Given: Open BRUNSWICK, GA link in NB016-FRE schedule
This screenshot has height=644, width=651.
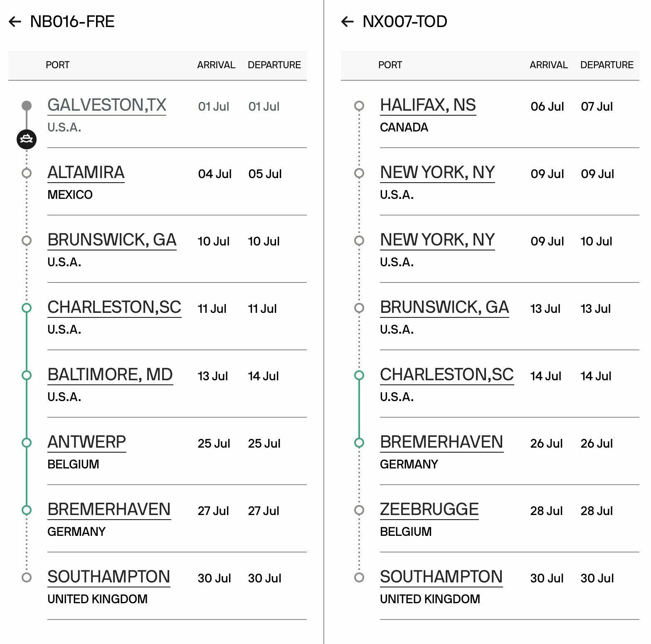Looking at the screenshot, I should pyautogui.click(x=112, y=240).
